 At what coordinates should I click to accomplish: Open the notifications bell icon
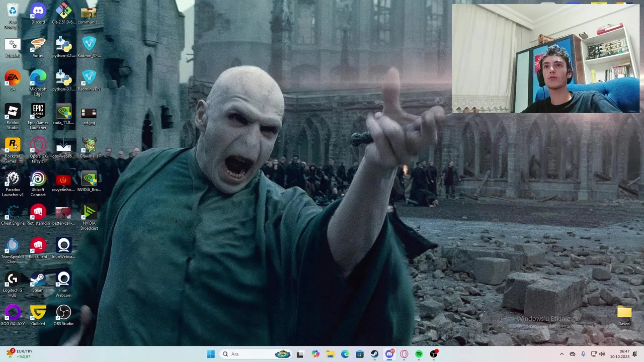(635, 354)
